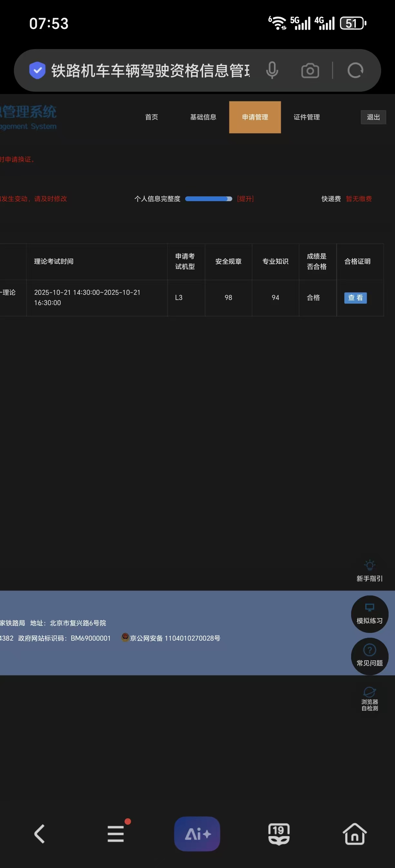
Task: Click the [提升] link
Action: [x=245, y=199]
